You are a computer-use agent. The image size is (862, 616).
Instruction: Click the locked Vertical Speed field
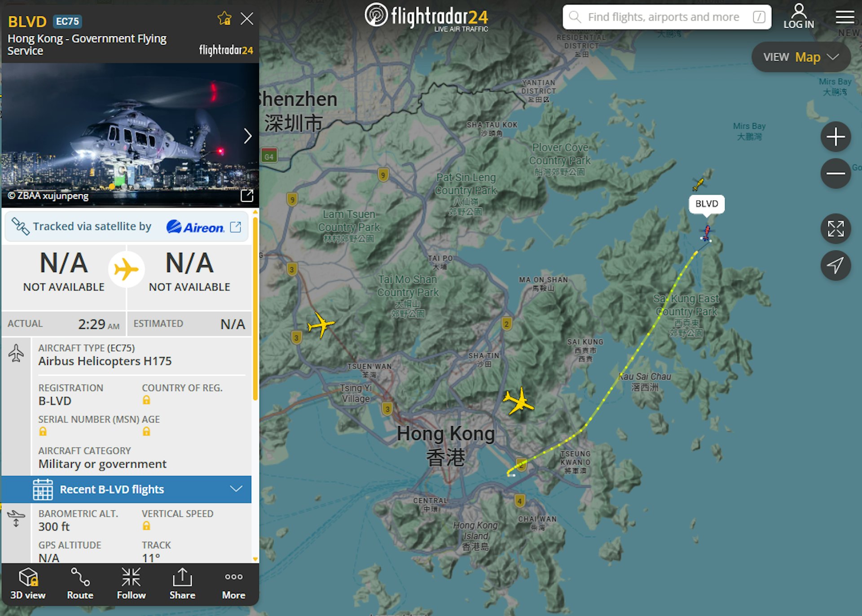click(146, 526)
